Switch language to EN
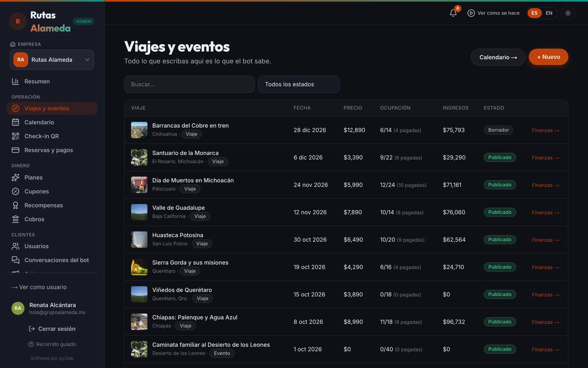 click(549, 13)
